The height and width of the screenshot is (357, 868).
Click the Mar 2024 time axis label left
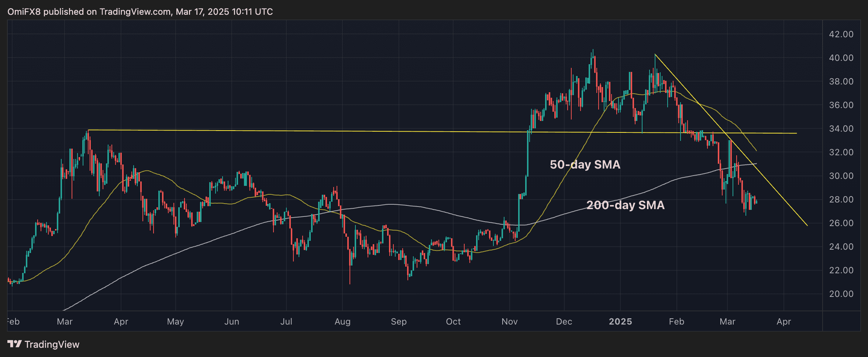pos(65,322)
